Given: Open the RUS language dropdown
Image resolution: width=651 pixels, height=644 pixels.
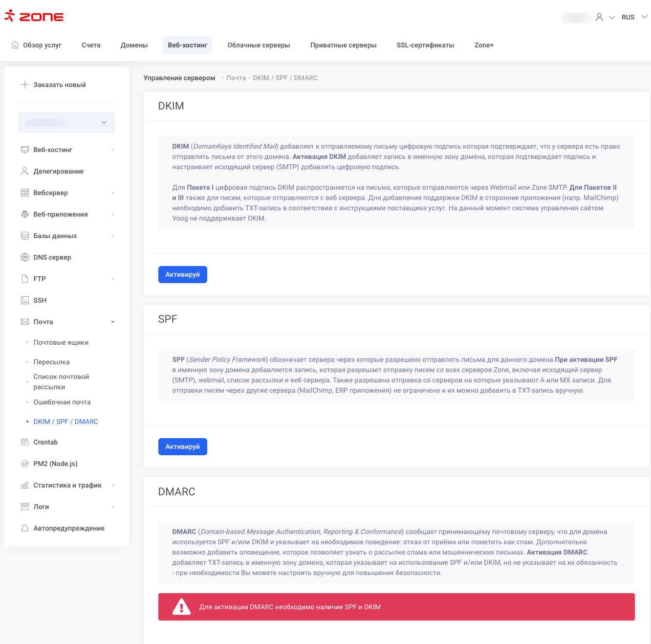Looking at the screenshot, I should 634,17.
